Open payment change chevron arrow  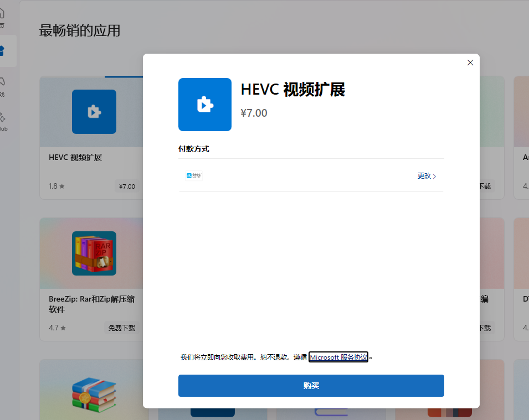coord(434,175)
